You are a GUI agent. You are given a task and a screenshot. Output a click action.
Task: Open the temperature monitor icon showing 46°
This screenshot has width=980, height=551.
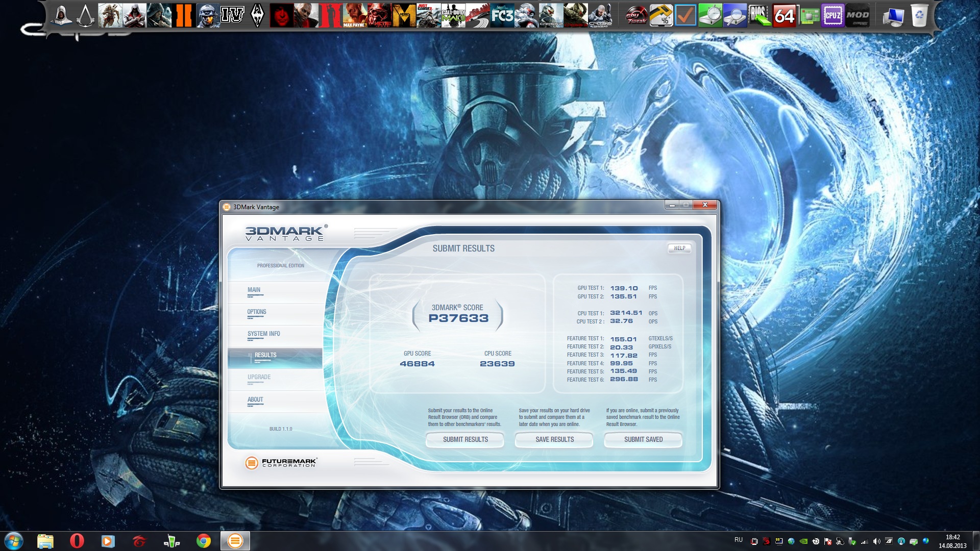[661, 15]
